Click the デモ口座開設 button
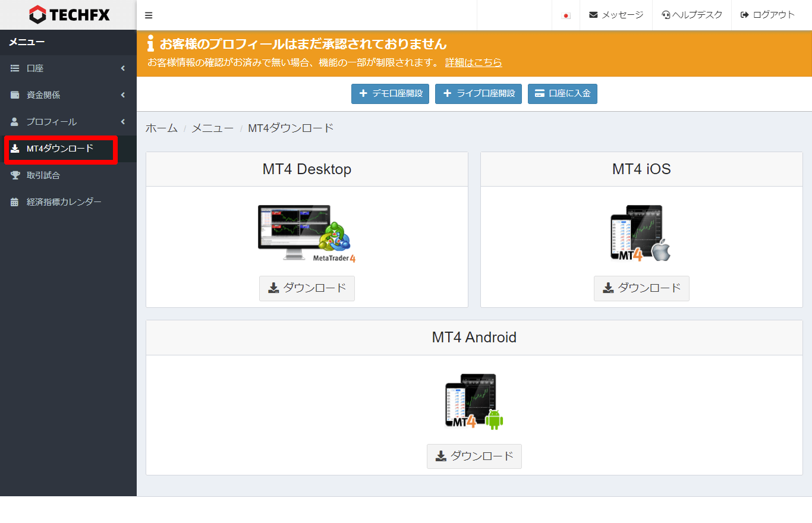 [390, 94]
